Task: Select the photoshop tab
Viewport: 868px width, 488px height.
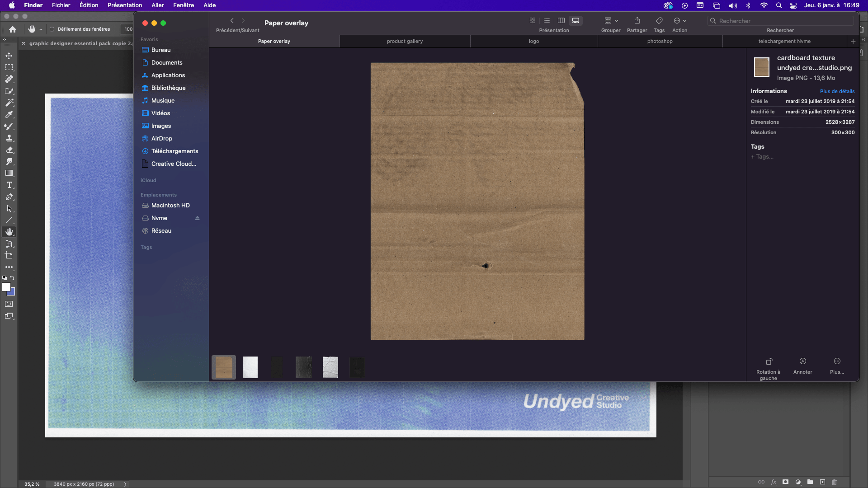Action: click(660, 41)
